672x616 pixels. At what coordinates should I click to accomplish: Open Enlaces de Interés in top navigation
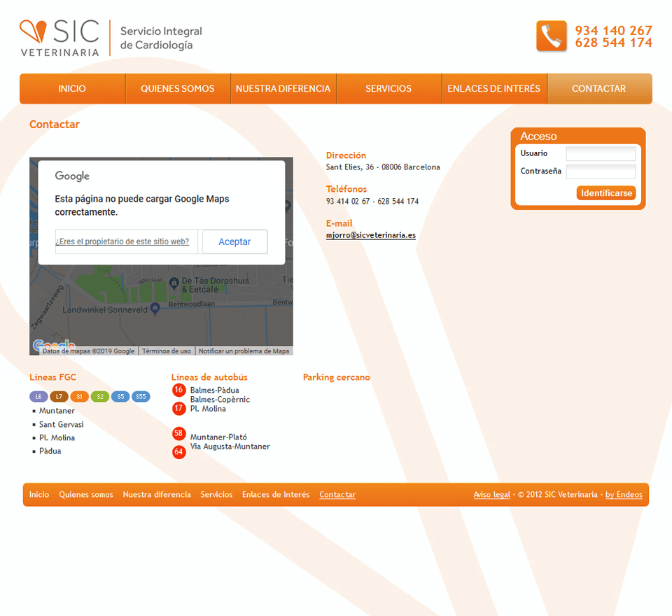click(x=493, y=89)
